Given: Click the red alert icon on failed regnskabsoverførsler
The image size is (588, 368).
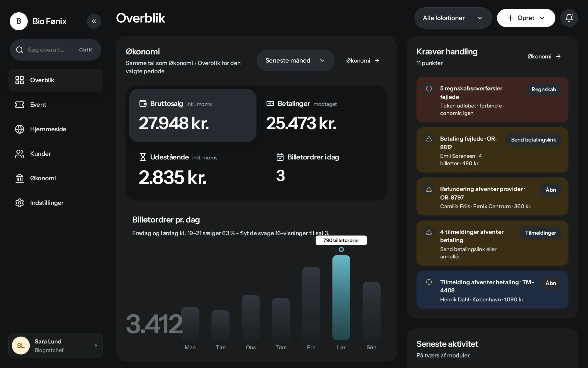Looking at the screenshot, I should pyautogui.click(x=429, y=88).
